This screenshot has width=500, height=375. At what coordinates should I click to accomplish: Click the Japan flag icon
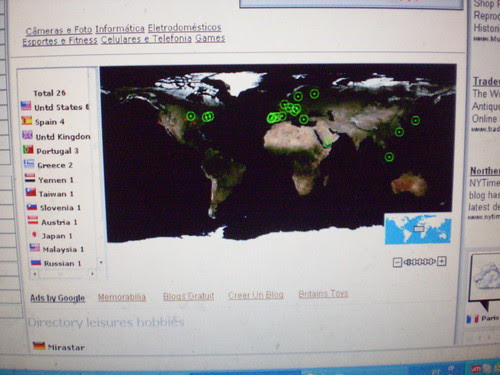(34, 235)
